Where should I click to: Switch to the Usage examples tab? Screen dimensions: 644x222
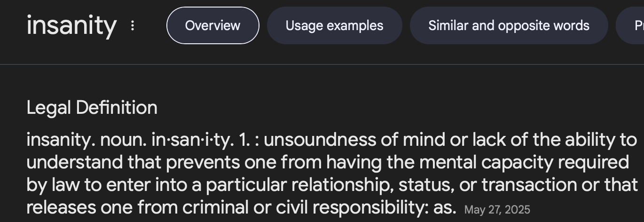334,25
